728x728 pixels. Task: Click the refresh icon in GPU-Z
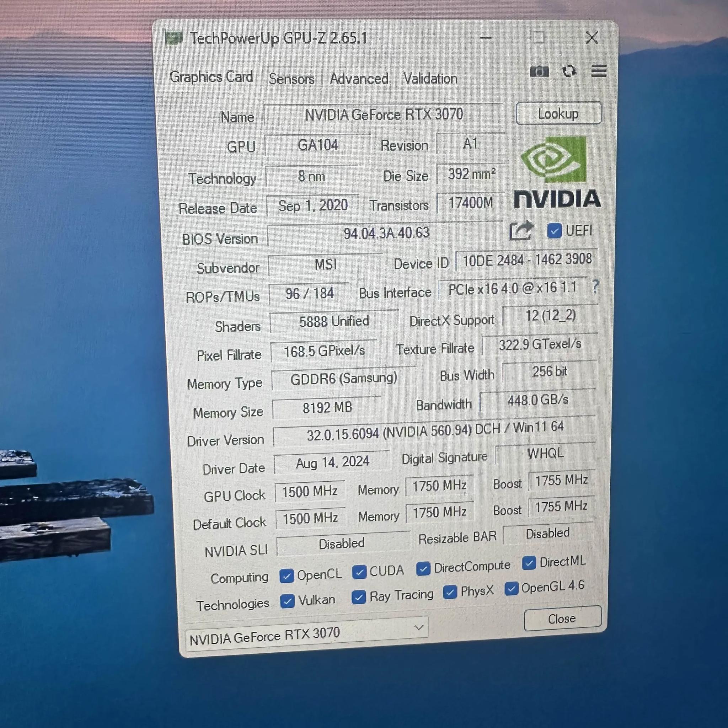pyautogui.click(x=569, y=71)
